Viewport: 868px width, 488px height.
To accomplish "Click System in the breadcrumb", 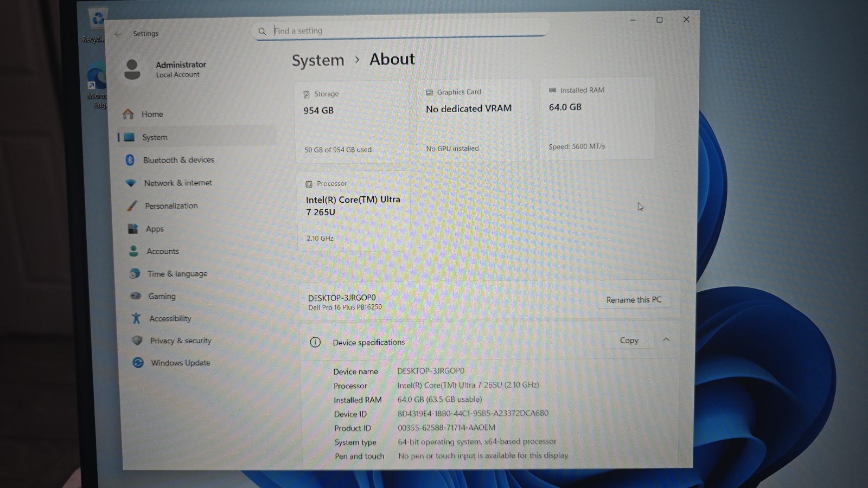I will click(x=318, y=60).
